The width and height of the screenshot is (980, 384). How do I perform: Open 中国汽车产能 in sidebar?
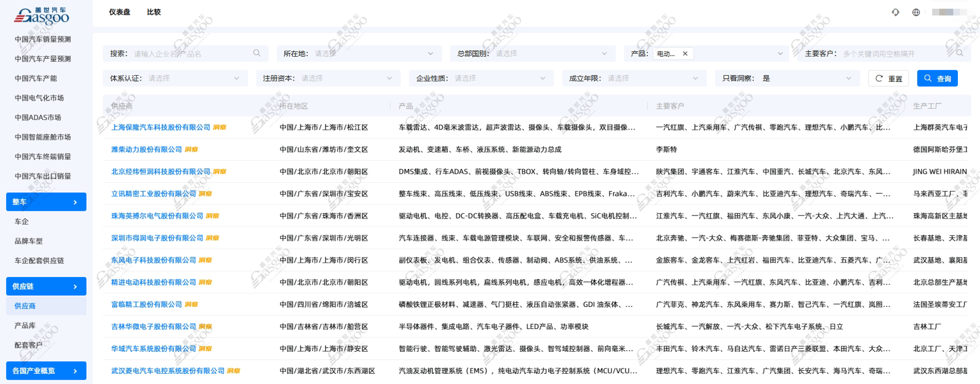click(x=36, y=78)
